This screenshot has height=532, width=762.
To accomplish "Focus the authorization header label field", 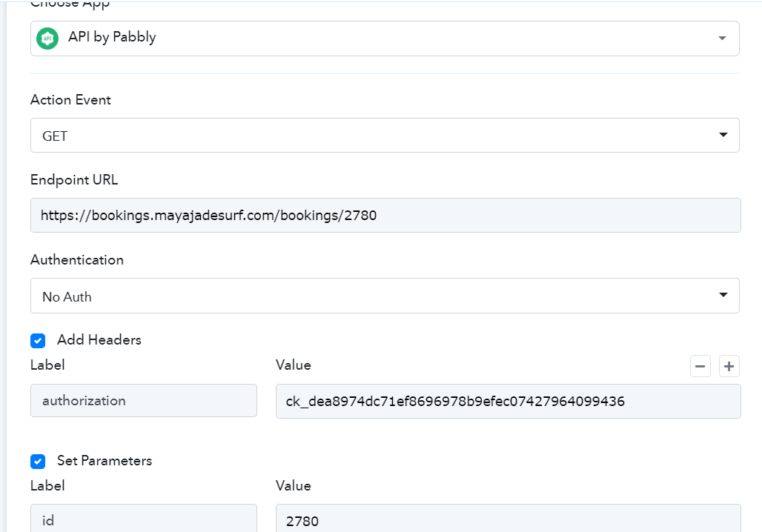I will (x=143, y=401).
